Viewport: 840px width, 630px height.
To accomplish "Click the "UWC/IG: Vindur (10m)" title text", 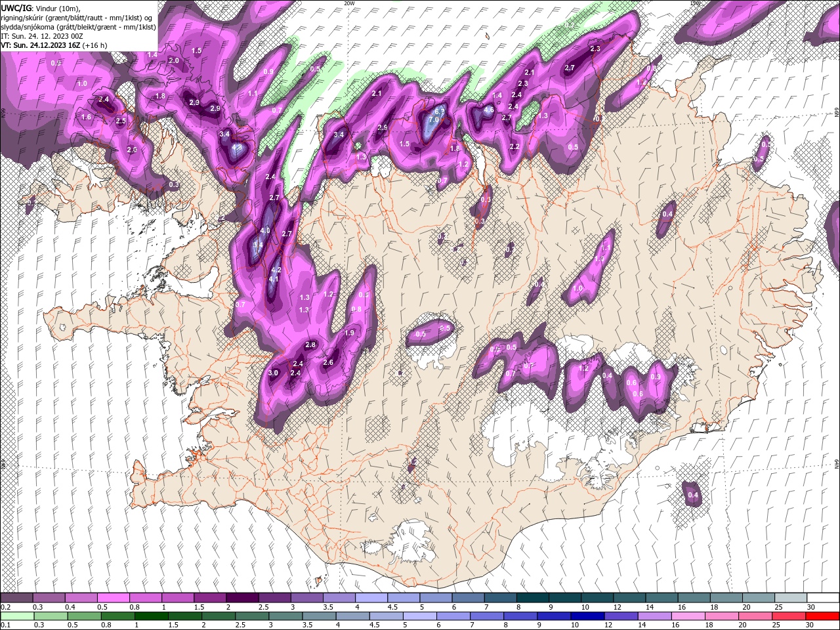I will click(41, 8).
